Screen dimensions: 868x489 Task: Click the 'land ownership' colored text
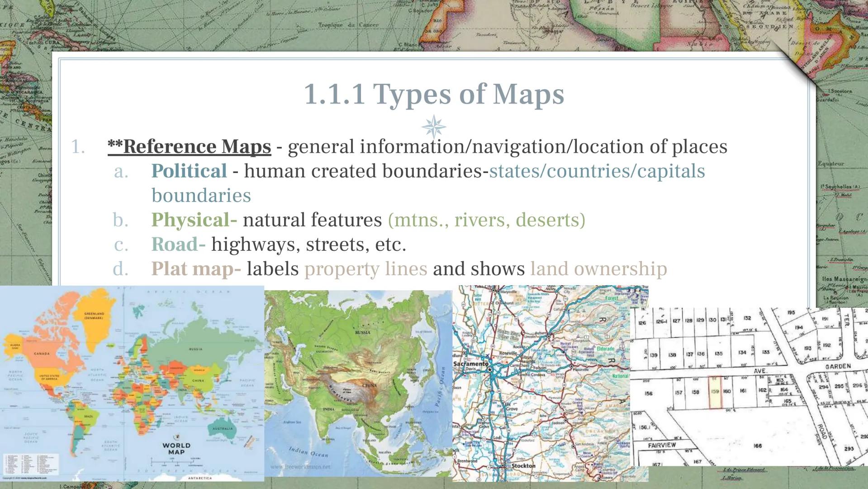coord(598,269)
